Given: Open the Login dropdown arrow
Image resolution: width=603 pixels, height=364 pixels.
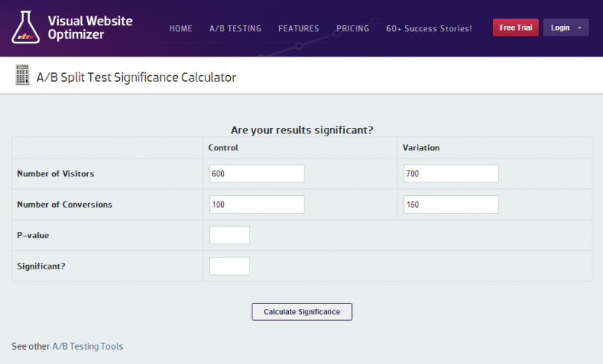Looking at the screenshot, I should tap(579, 28).
